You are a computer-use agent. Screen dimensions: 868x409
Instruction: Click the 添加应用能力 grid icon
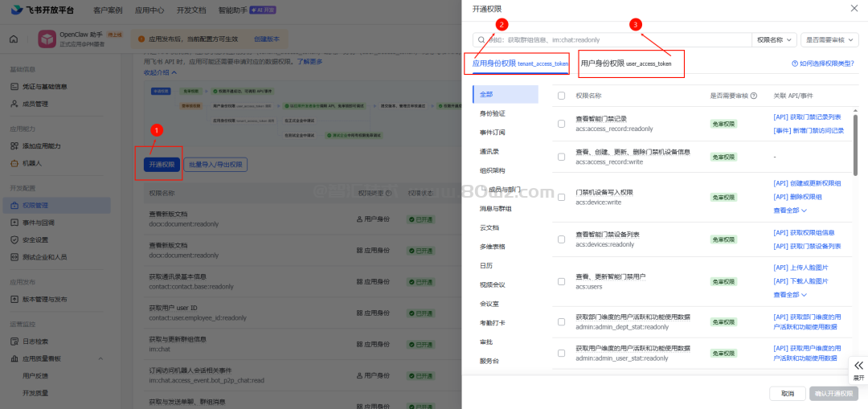click(14, 145)
